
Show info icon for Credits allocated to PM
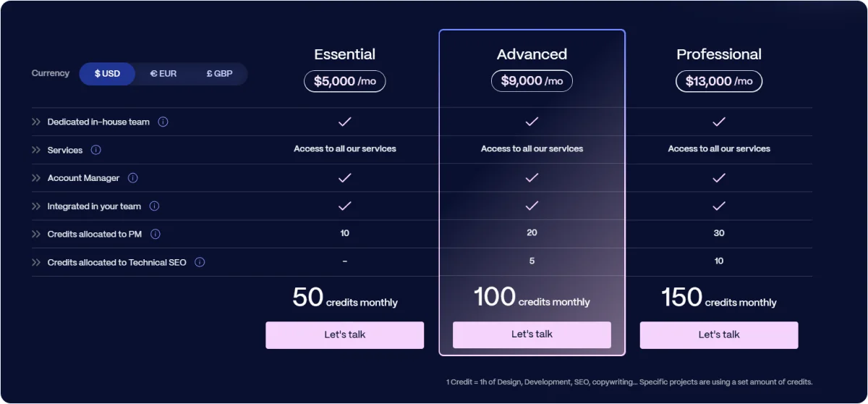pyautogui.click(x=155, y=234)
